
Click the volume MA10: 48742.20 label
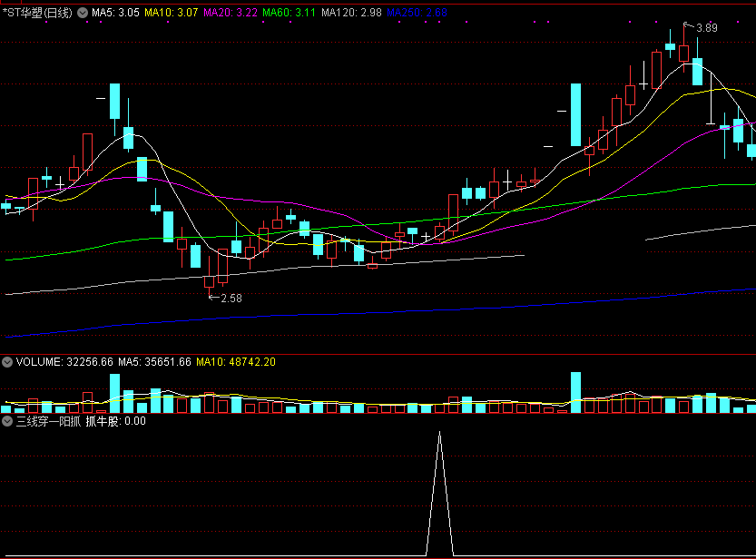tap(236, 362)
